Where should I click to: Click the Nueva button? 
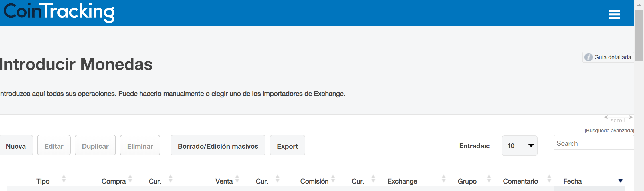(x=16, y=146)
